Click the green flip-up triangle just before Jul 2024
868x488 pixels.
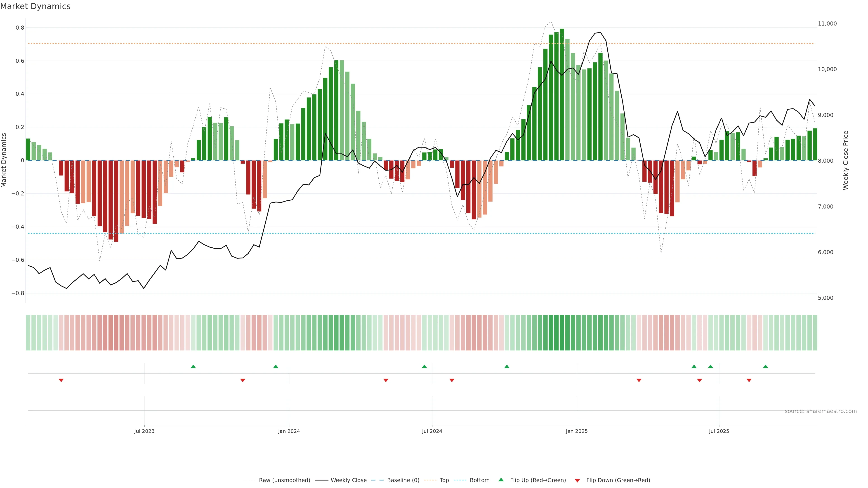pyautogui.click(x=424, y=366)
